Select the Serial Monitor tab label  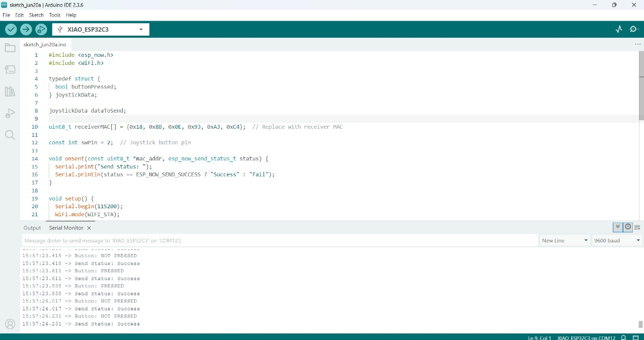click(x=66, y=228)
